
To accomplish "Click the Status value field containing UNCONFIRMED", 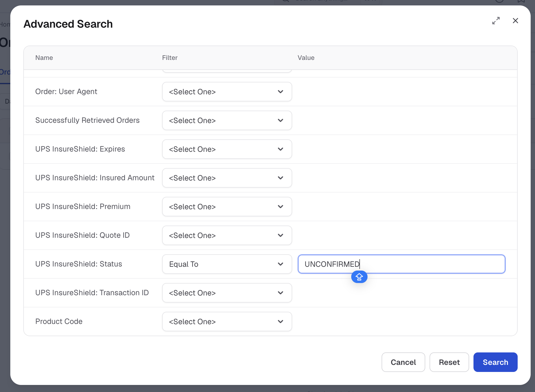I will tap(402, 264).
